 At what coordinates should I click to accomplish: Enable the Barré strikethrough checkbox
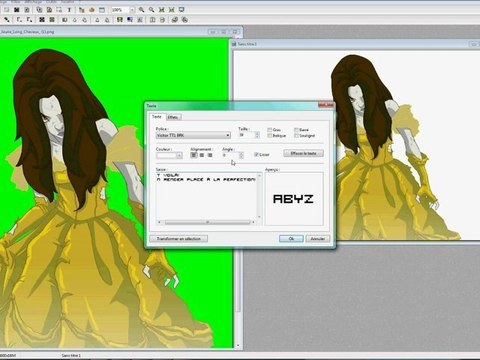296,130
